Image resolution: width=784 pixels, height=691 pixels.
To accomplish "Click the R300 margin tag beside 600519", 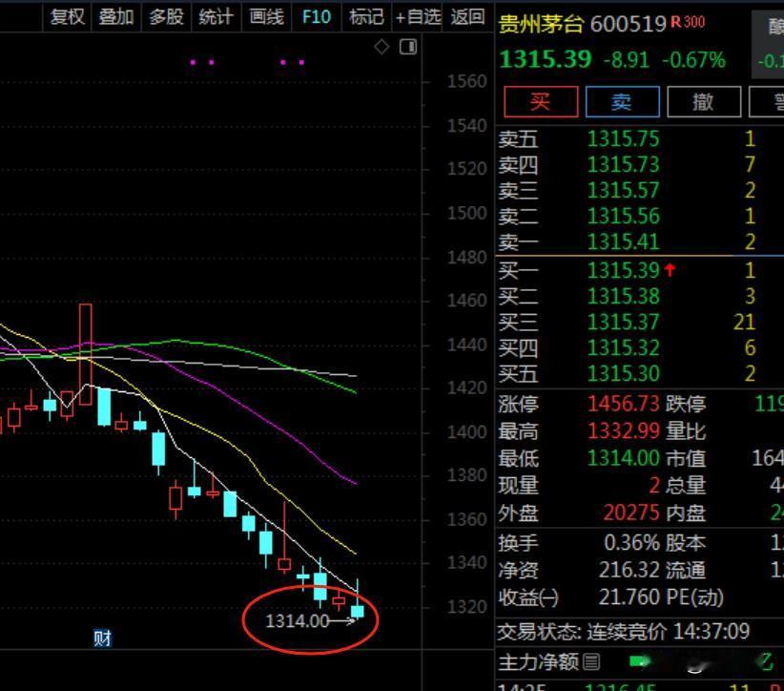I will tap(688, 22).
